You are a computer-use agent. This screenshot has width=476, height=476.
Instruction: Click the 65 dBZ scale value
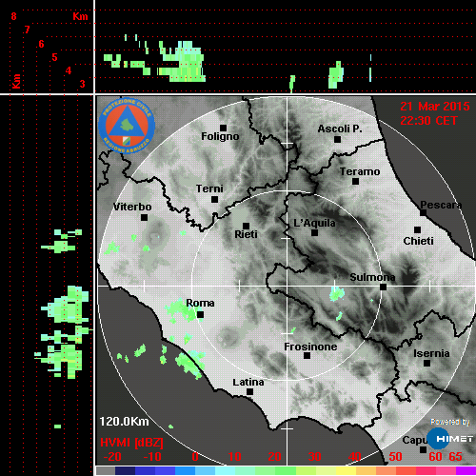[x=455, y=457]
